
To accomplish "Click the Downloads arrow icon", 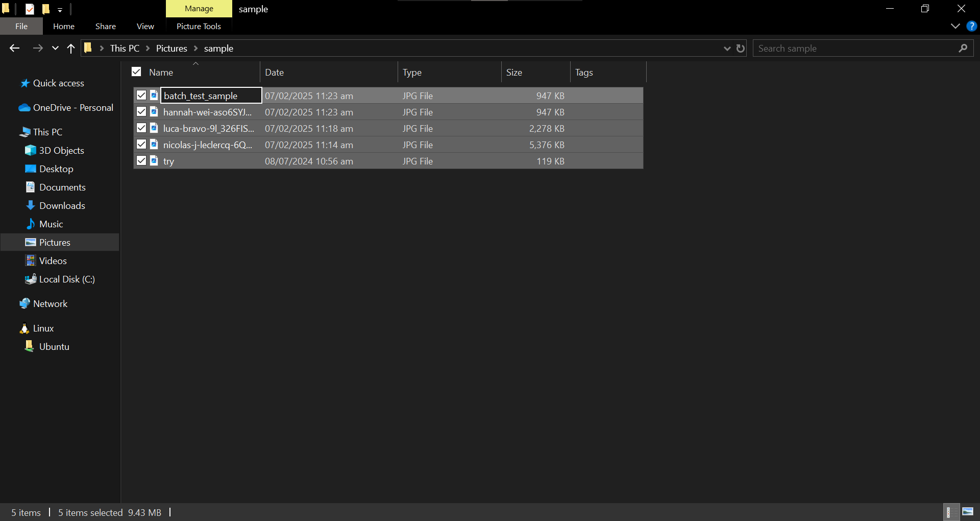I will [31, 205].
